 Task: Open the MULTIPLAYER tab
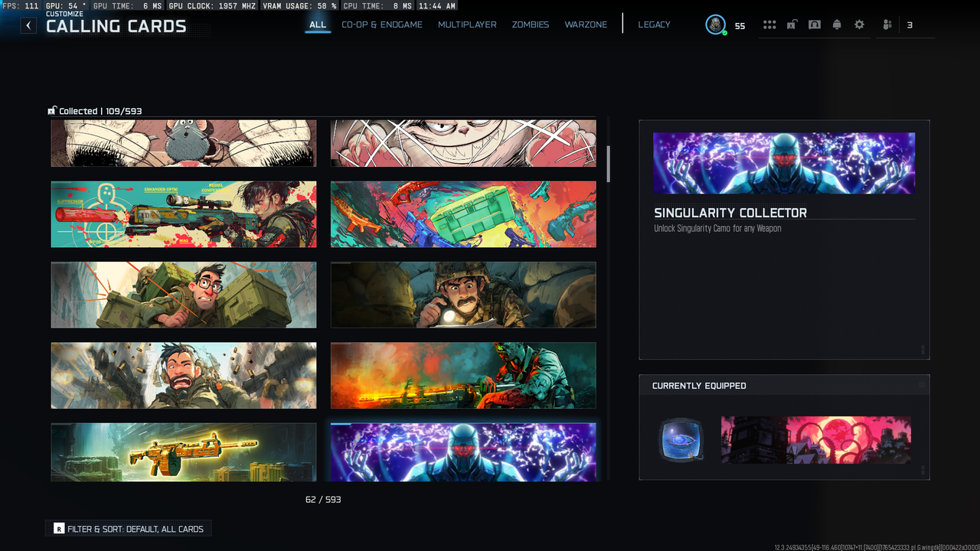[x=467, y=24]
